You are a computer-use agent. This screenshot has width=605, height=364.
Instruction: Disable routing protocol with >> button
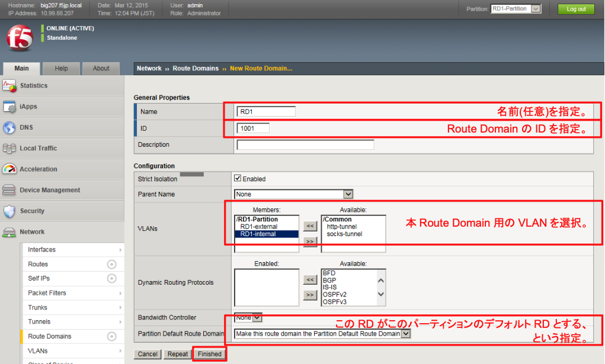310,295
